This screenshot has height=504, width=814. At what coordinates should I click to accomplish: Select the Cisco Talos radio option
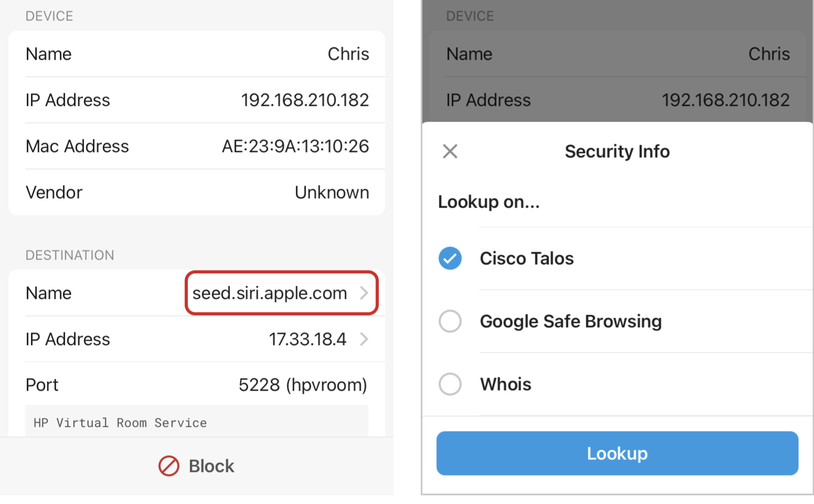click(450, 258)
